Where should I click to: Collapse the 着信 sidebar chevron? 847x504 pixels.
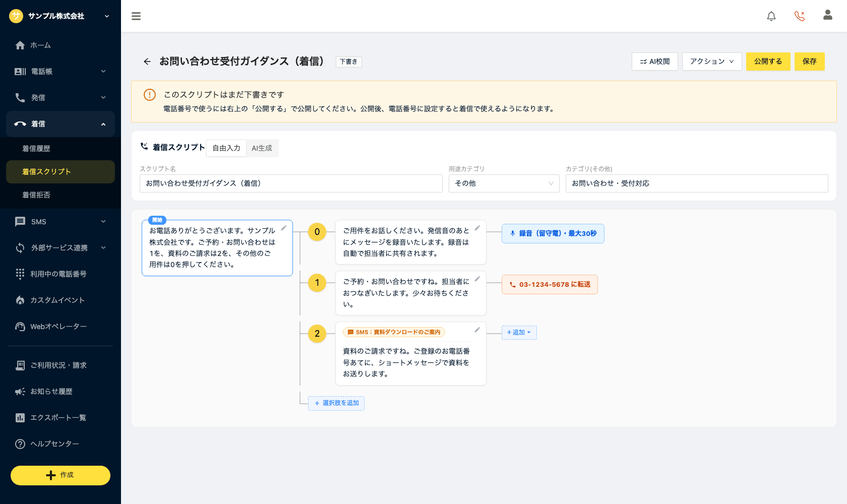pyautogui.click(x=103, y=124)
